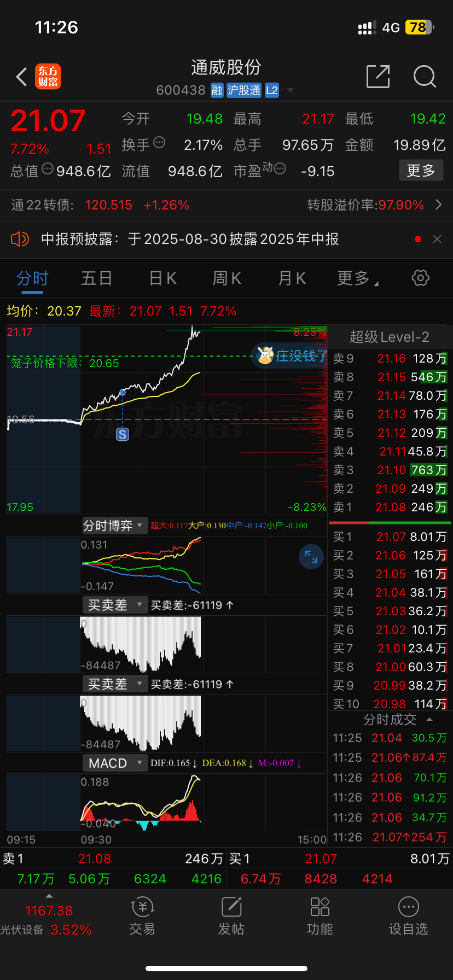Tap the main intraday price chart
The image size is (453, 980).
(x=167, y=419)
